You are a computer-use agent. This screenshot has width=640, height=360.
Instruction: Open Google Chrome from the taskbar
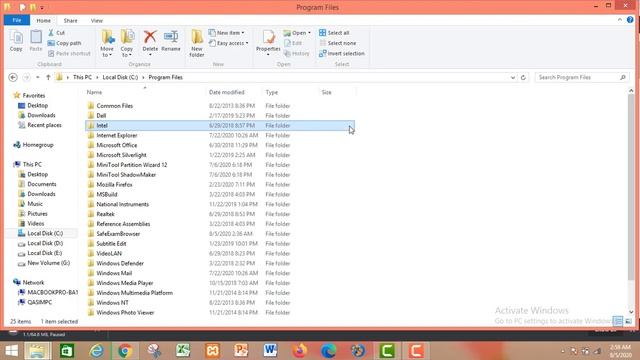coord(125,351)
